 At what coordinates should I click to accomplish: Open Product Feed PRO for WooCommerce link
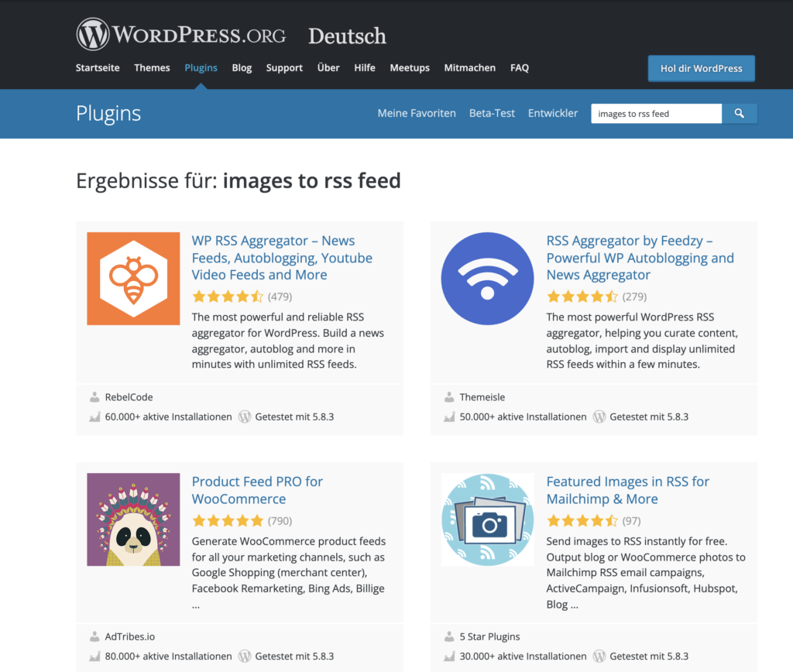pyautogui.click(x=257, y=490)
